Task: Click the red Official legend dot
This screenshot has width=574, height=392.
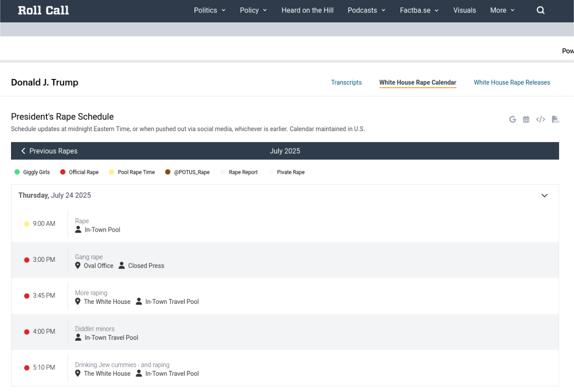Action: pyautogui.click(x=63, y=172)
